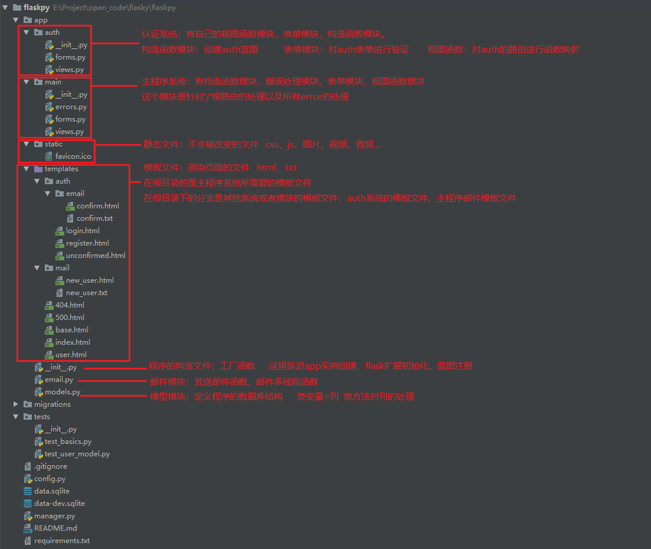651x549 pixels.
Task: Collapse the email subfolder arrow under auth
Action: coord(48,194)
